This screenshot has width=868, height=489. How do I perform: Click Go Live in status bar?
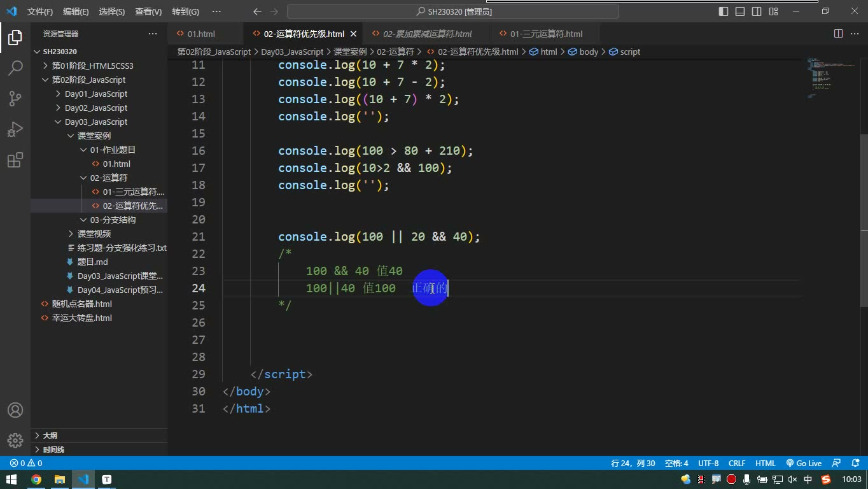[804, 463]
